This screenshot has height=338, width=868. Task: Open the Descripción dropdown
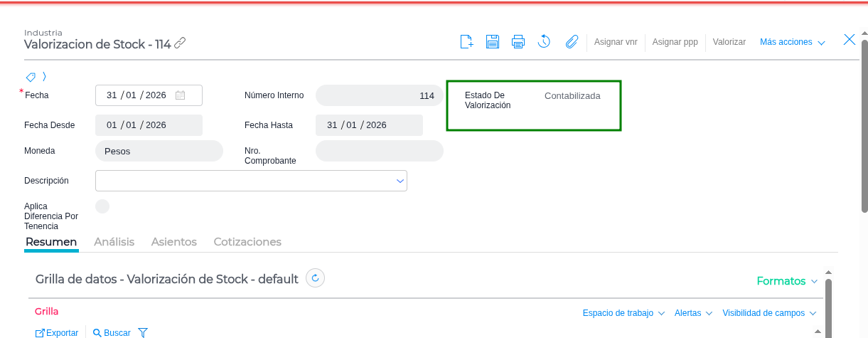coord(399,181)
